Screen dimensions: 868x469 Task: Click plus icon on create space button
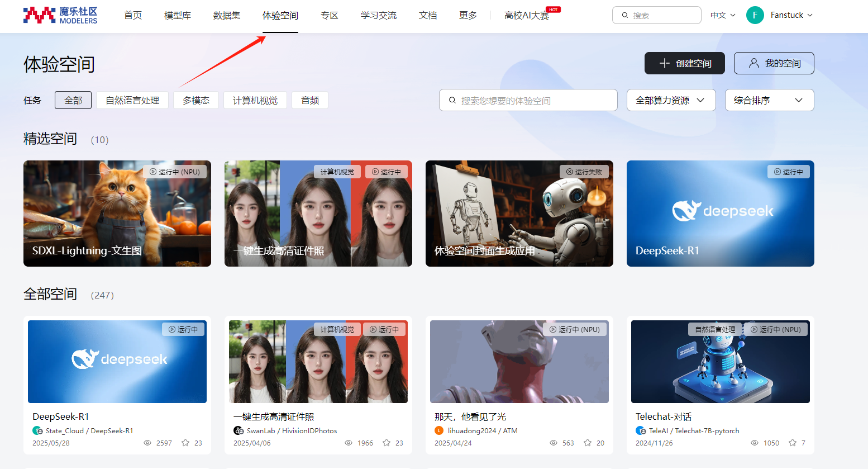pyautogui.click(x=665, y=63)
